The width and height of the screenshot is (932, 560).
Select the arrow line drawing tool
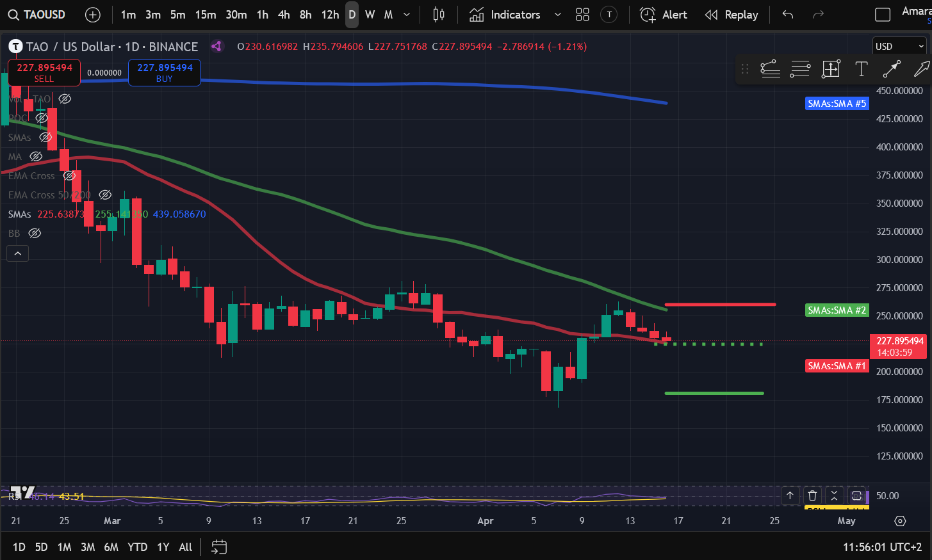(892, 69)
